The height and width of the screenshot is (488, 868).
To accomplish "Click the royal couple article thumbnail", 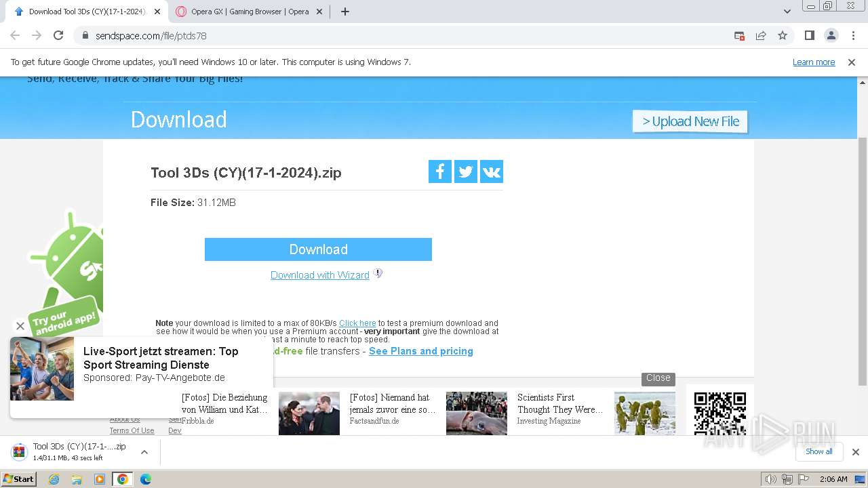I will coord(309,413).
